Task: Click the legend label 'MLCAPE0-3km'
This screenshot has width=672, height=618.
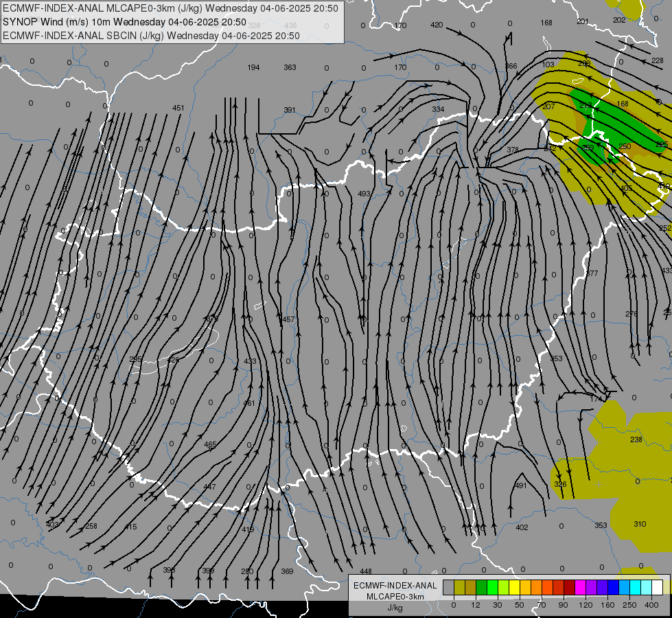Action: pyautogui.click(x=395, y=597)
